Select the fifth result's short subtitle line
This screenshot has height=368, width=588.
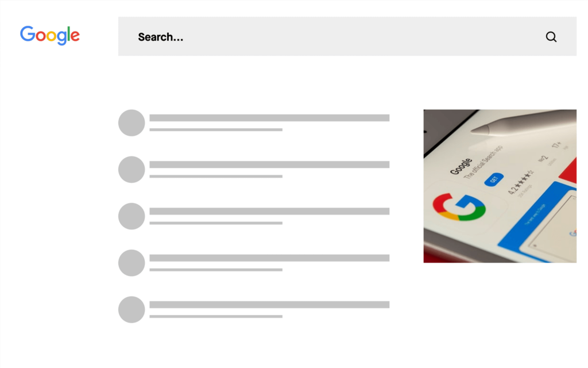point(216,316)
